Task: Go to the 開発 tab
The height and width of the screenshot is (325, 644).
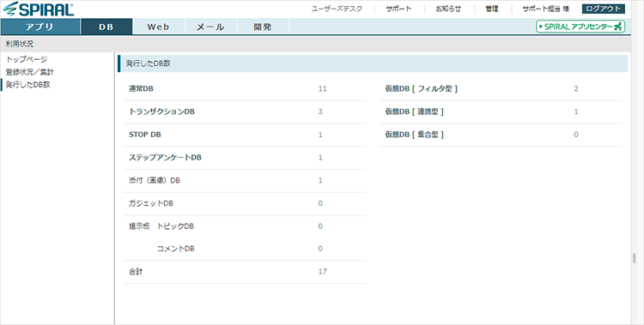Action: (263, 27)
